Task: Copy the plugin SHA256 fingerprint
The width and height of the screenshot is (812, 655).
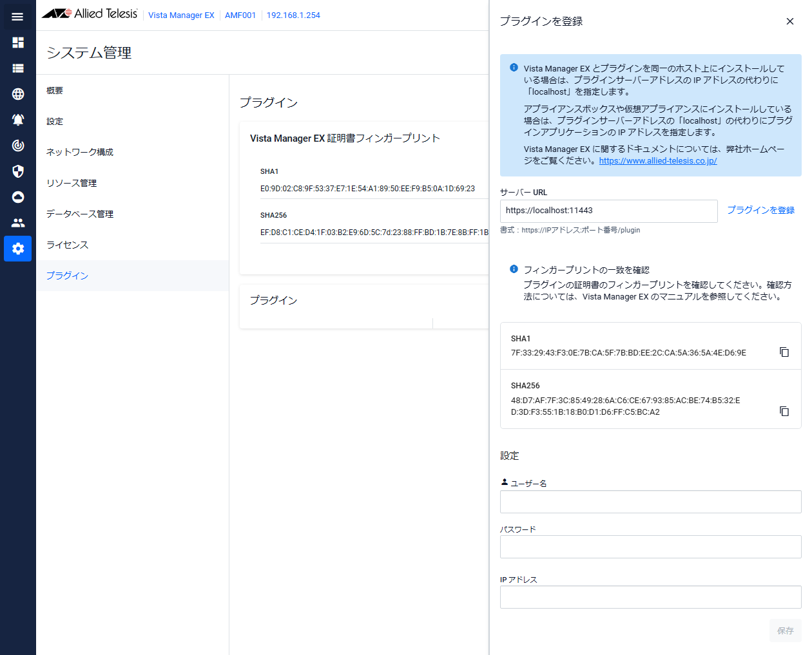Action: click(x=784, y=411)
